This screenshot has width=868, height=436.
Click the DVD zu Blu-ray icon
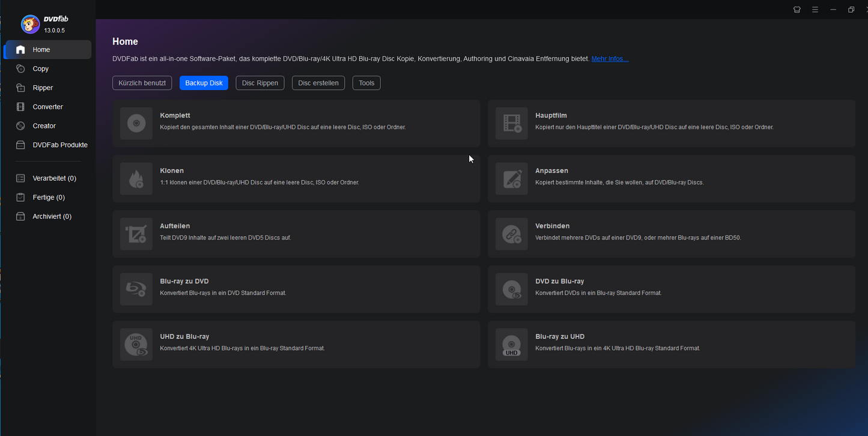[x=512, y=289]
